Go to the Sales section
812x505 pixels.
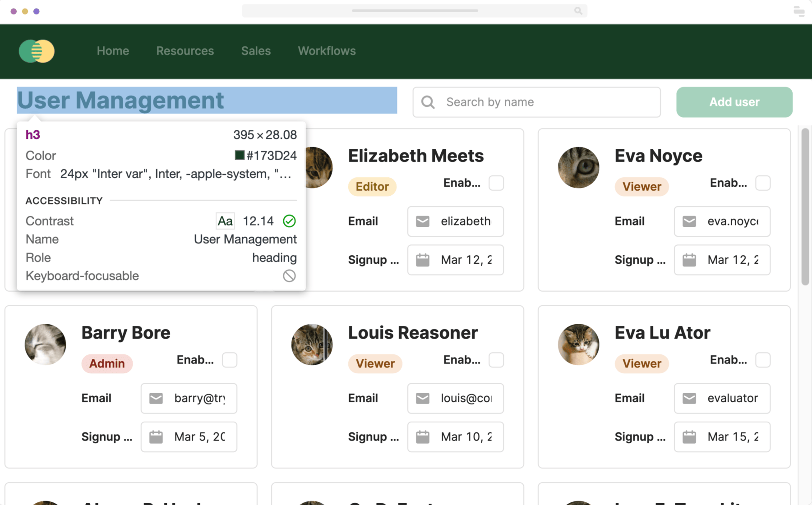[x=256, y=51]
